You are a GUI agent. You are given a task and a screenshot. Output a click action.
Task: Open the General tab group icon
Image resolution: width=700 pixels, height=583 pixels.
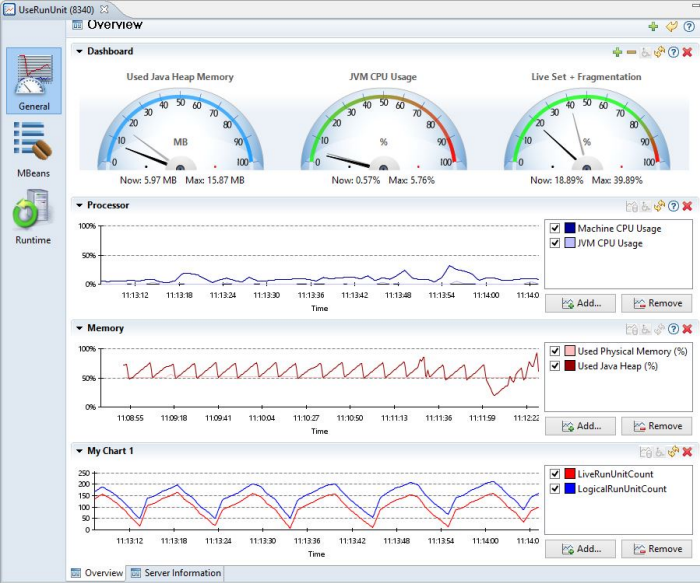point(34,79)
